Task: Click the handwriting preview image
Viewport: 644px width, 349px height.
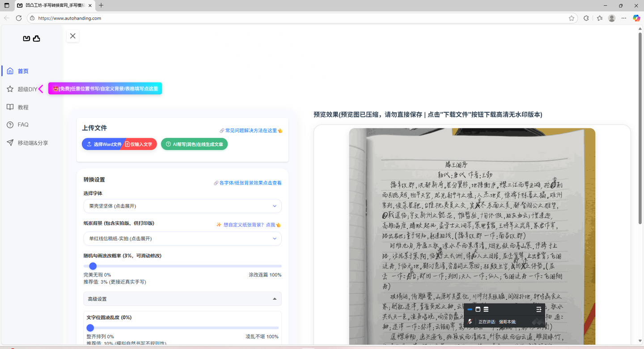Action: pos(472,236)
